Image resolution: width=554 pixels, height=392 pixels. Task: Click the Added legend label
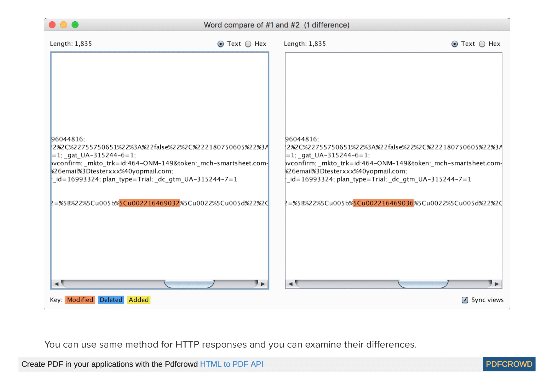coord(138,300)
